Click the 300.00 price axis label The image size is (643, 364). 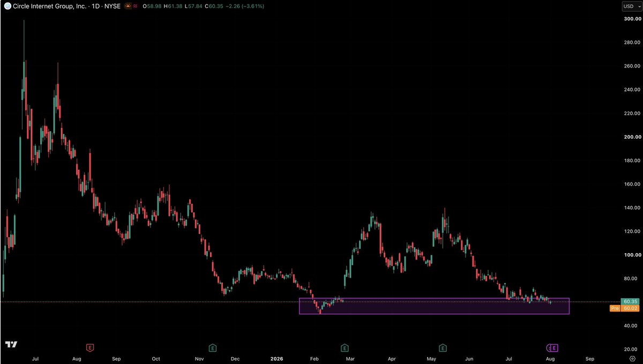(x=632, y=19)
